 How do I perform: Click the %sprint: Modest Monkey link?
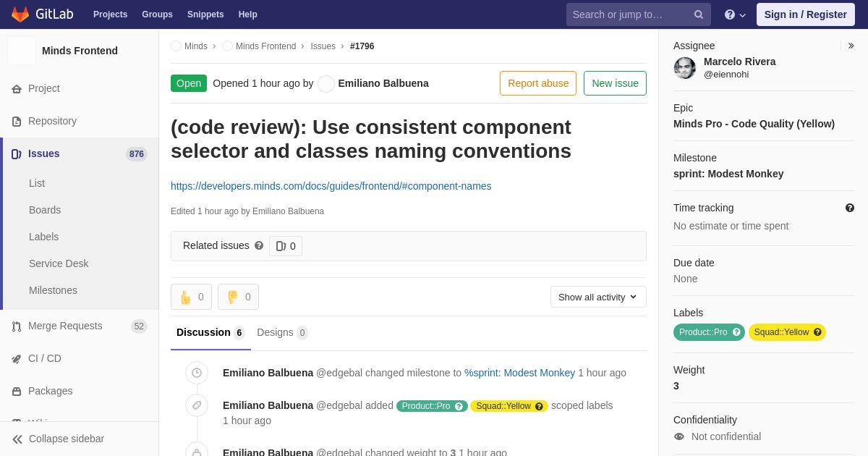(519, 373)
